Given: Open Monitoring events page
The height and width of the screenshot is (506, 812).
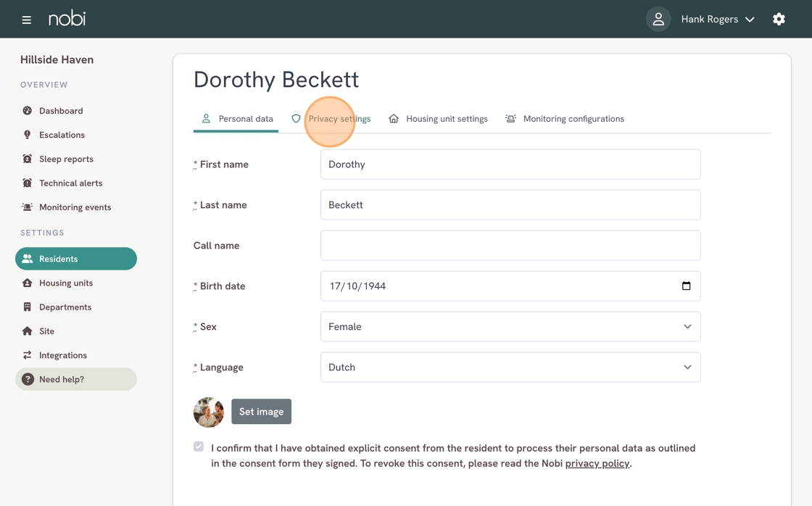Looking at the screenshot, I should click(75, 207).
